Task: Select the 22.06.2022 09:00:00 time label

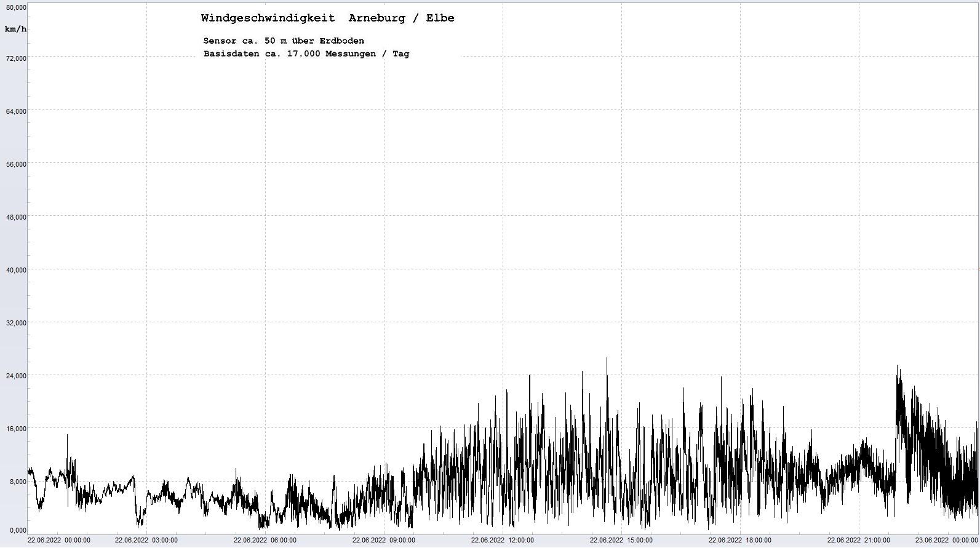Action: pos(384,541)
